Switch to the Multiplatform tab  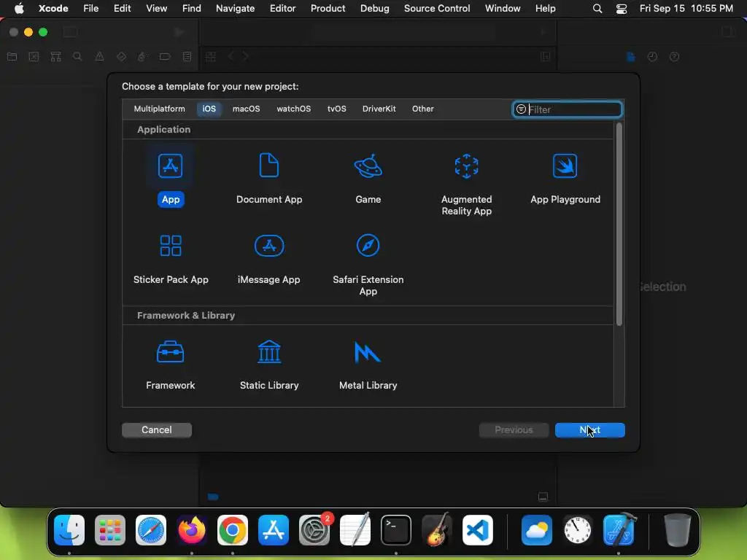pos(159,109)
